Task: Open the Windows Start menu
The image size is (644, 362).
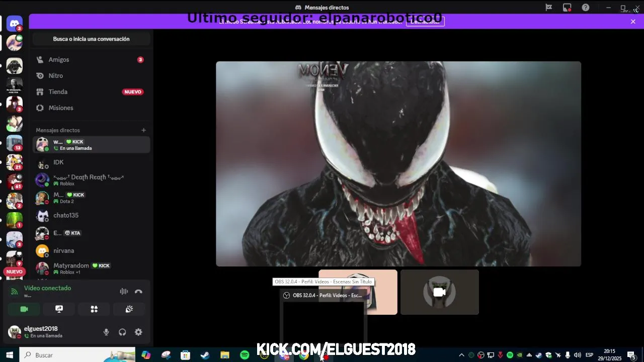Action: point(10,355)
